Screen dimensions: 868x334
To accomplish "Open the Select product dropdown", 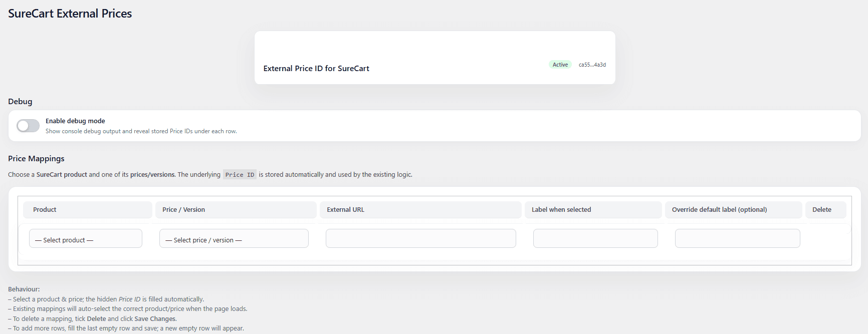I will 86,238.
